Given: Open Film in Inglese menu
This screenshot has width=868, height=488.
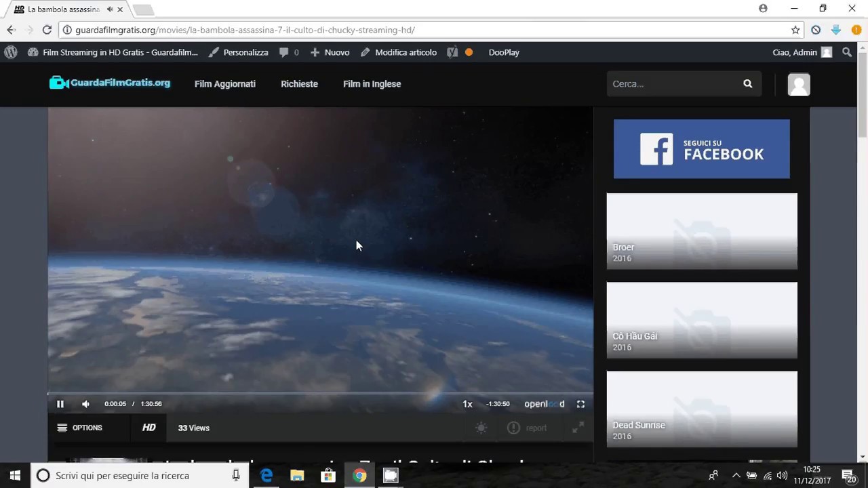Looking at the screenshot, I should pos(372,84).
